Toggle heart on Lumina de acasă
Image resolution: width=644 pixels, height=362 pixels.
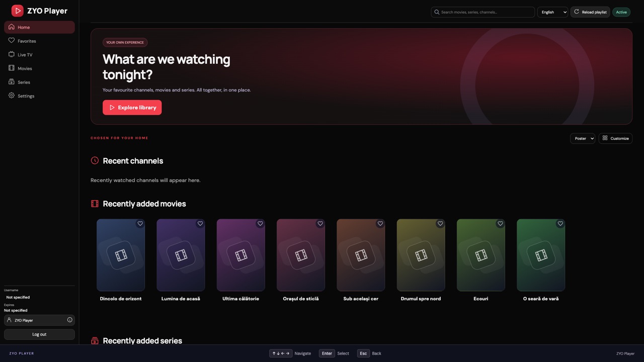200,224
